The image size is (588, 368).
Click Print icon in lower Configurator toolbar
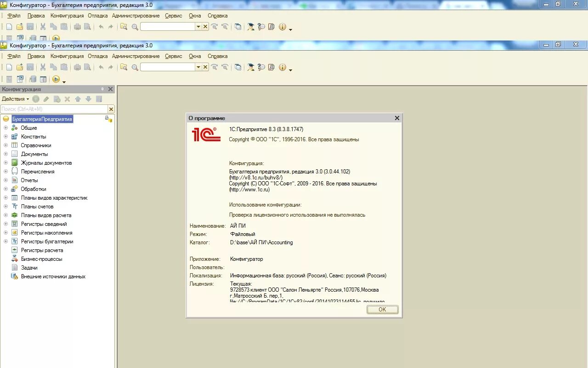[77, 67]
